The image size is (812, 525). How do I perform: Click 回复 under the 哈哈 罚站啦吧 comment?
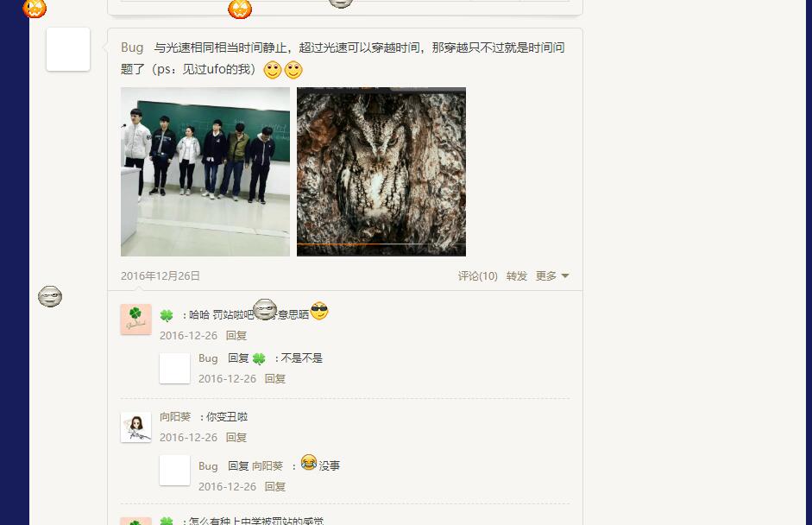pos(236,335)
